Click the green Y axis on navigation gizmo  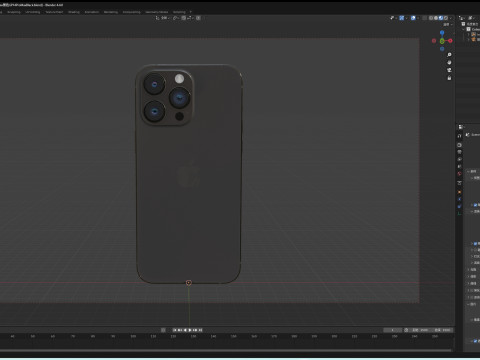coord(442,41)
